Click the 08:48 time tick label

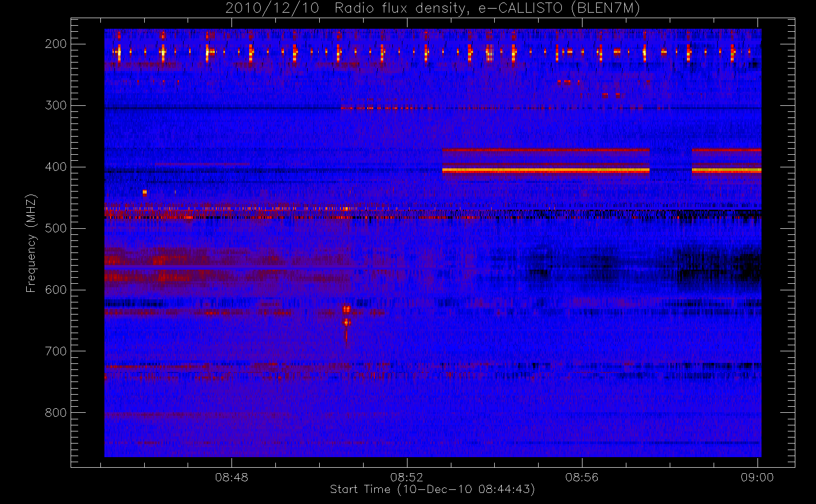[x=231, y=477]
